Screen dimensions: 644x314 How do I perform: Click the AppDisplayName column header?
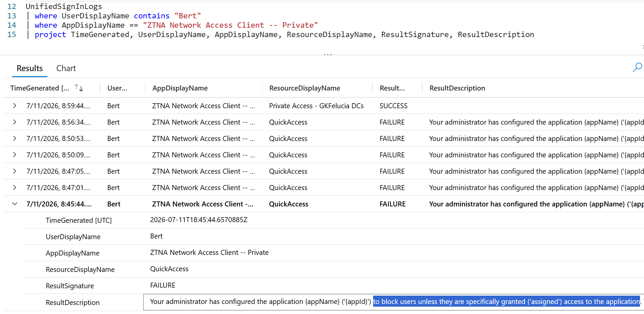pos(180,88)
